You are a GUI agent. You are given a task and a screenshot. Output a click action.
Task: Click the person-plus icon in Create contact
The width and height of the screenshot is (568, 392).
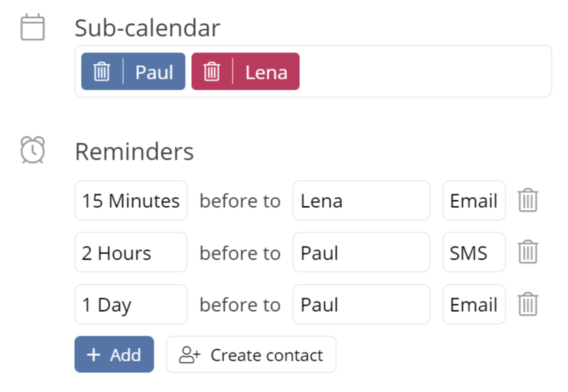point(190,355)
